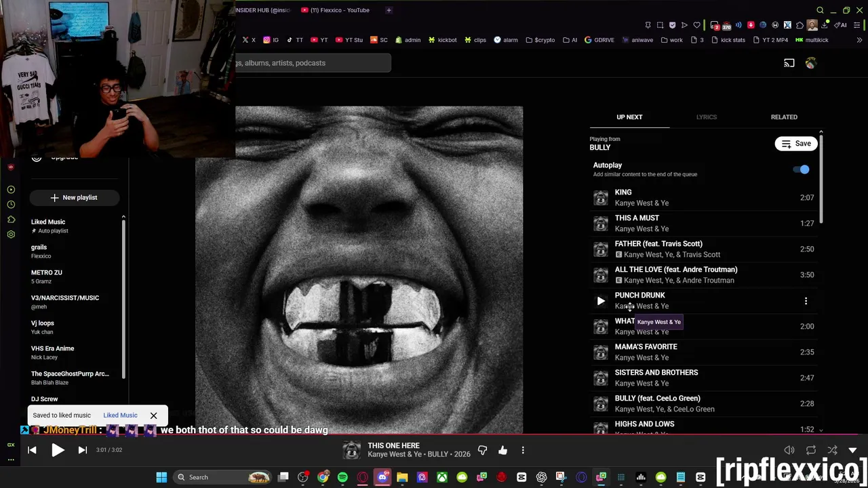Image resolution: width=868 pixels, height=488 pixels.
Task: Click the Cast to device icon
Action: coord(789,63)
